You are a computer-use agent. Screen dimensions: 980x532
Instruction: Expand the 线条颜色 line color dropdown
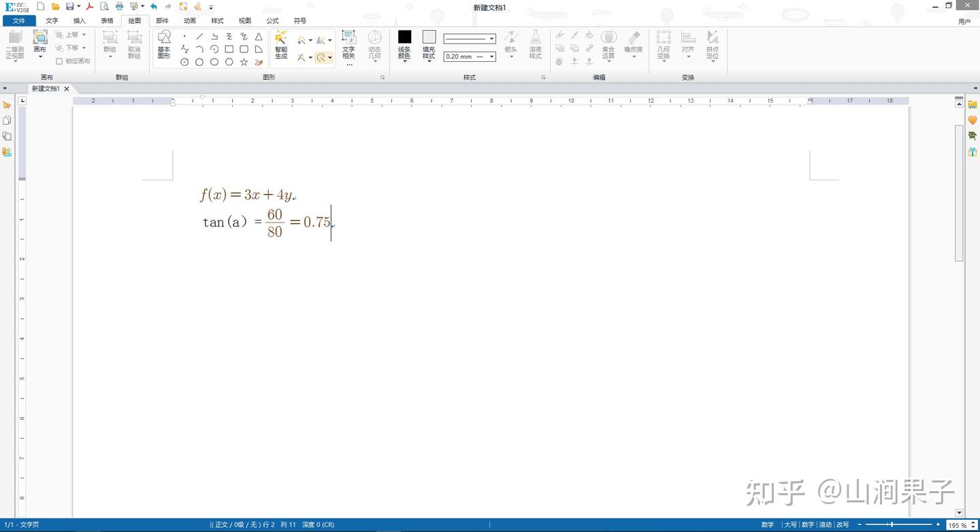[x=404, y=61]
